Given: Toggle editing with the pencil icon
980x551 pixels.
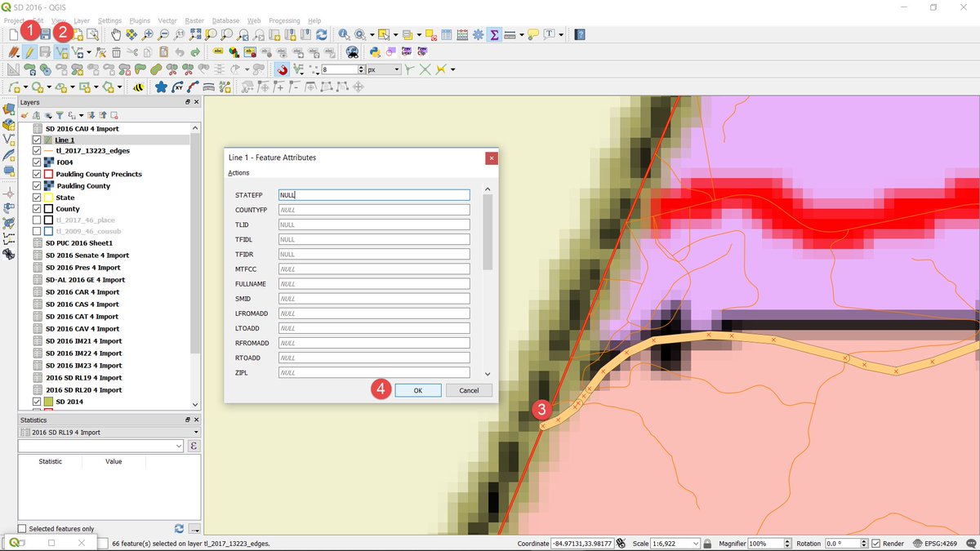Looking at the screenshot, I should click(x=29, y=52).
